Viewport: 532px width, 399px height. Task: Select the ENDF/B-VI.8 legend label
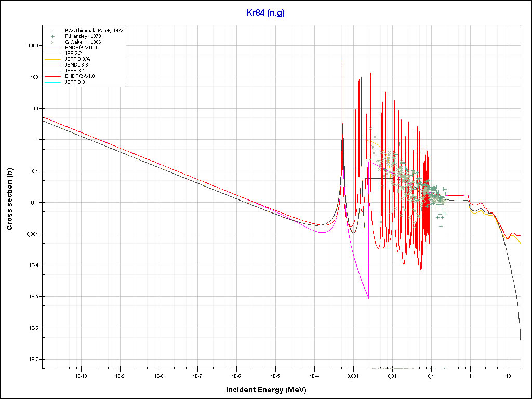pos(79,76)
